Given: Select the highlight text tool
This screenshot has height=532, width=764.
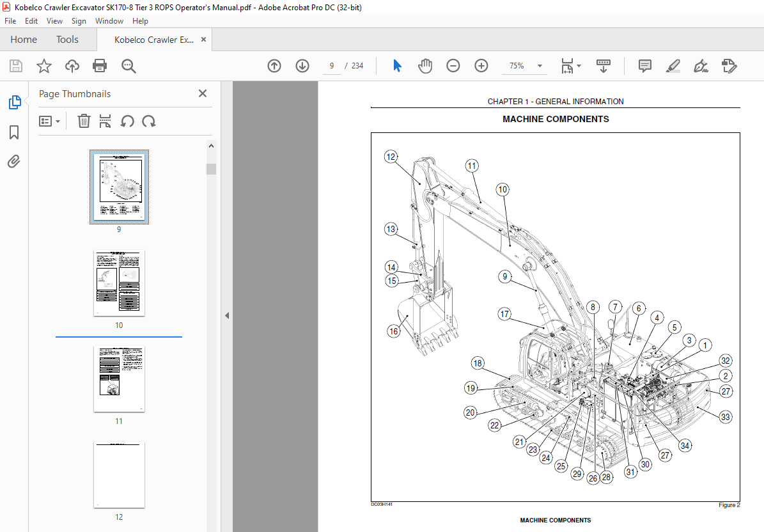Looking at the screenshot, I should 673,66.
